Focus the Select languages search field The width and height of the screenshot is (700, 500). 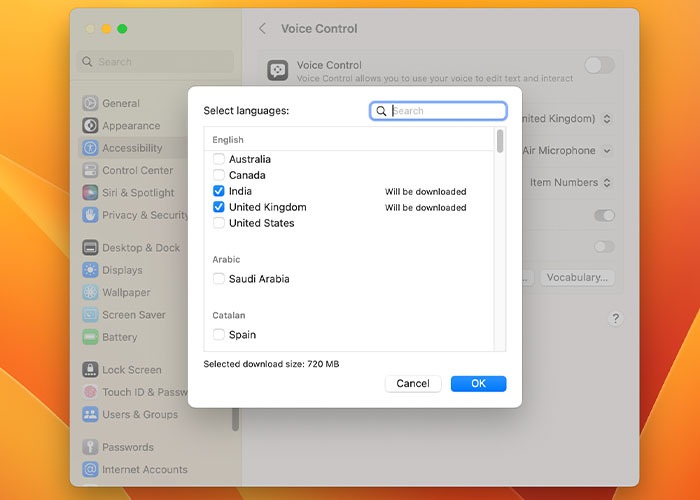(x=438, y=111)
